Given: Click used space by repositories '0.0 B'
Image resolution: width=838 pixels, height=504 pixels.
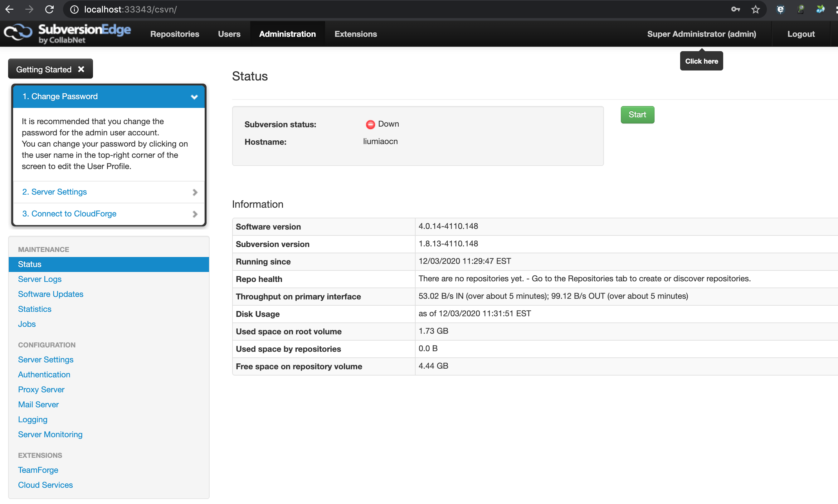Looking at the screenshot, I should [x=428, y=348].
